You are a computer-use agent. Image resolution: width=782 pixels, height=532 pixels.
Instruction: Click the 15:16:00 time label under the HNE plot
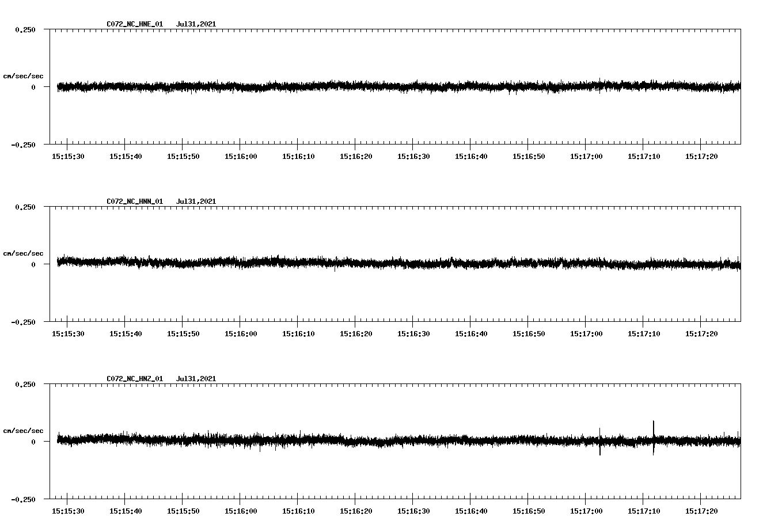[241, 157]
